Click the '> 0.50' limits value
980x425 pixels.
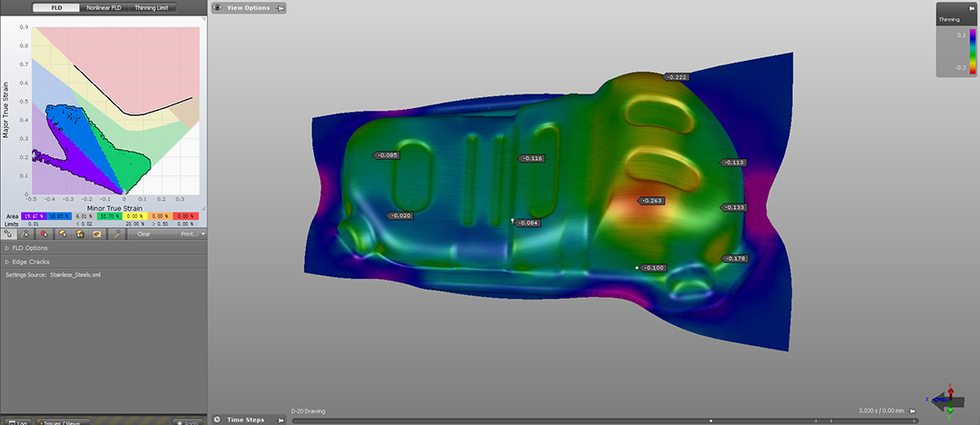[159, 223]
